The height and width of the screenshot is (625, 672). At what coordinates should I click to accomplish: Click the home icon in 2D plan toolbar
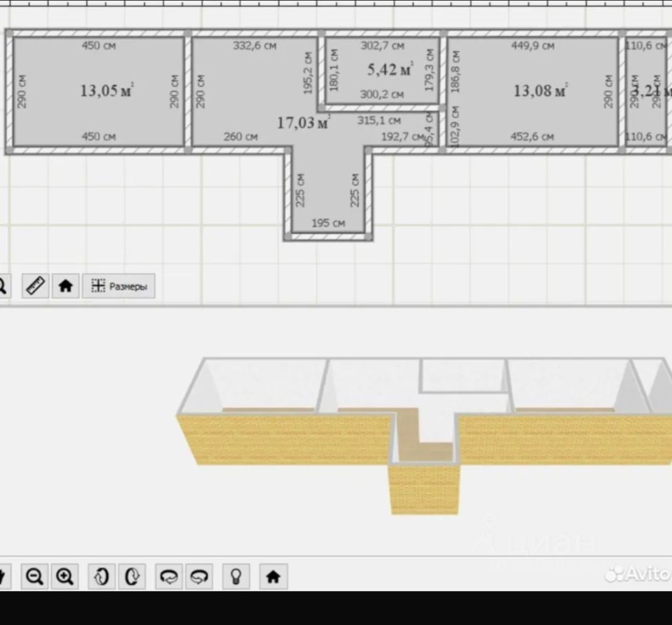(x=65, y=286)
